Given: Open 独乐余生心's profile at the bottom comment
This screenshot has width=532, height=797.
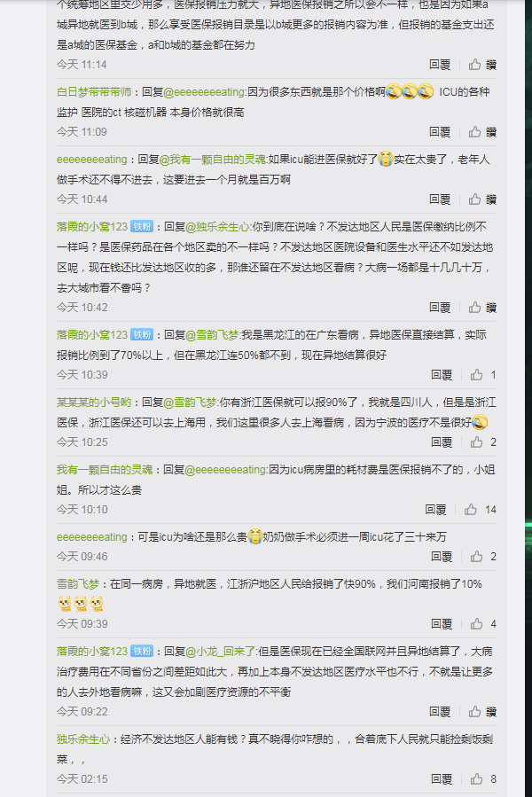Looking at the screenshot, I should [82, 739].
